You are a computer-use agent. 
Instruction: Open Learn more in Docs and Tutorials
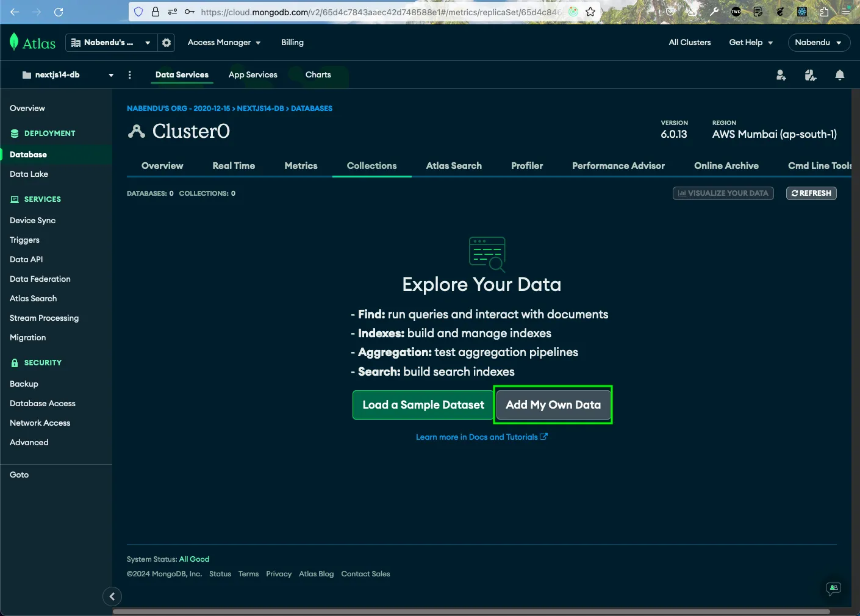(x=481, y=437)
